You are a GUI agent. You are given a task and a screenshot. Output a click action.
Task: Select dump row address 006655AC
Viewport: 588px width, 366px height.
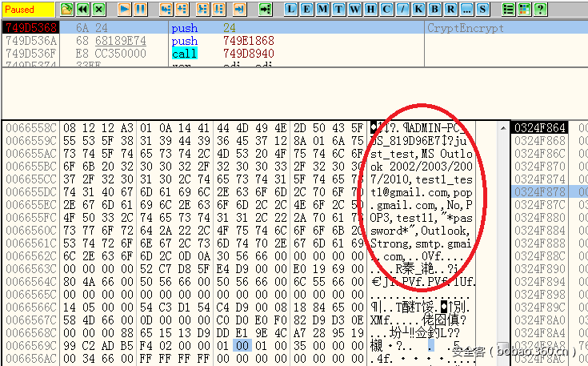pyautogui.click(x=30, y=154)
